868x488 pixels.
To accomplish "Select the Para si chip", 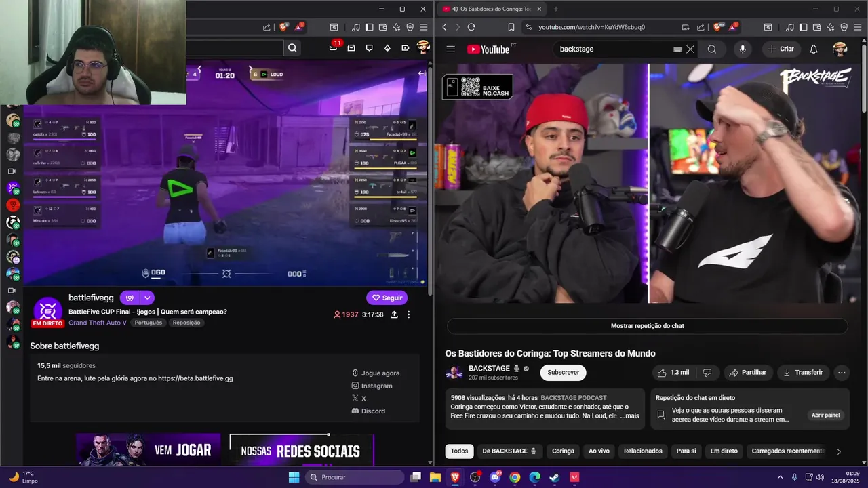I will coord(686,451).
